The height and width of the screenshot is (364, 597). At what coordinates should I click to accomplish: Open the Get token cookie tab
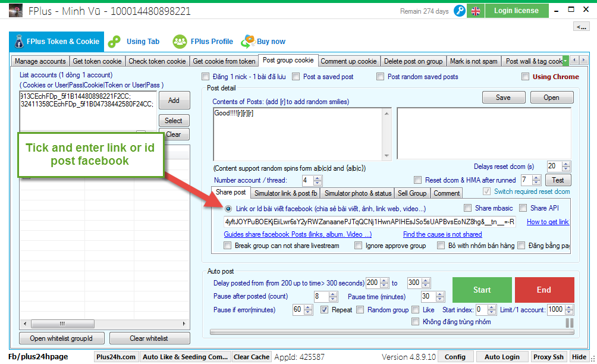coord(97,61)
